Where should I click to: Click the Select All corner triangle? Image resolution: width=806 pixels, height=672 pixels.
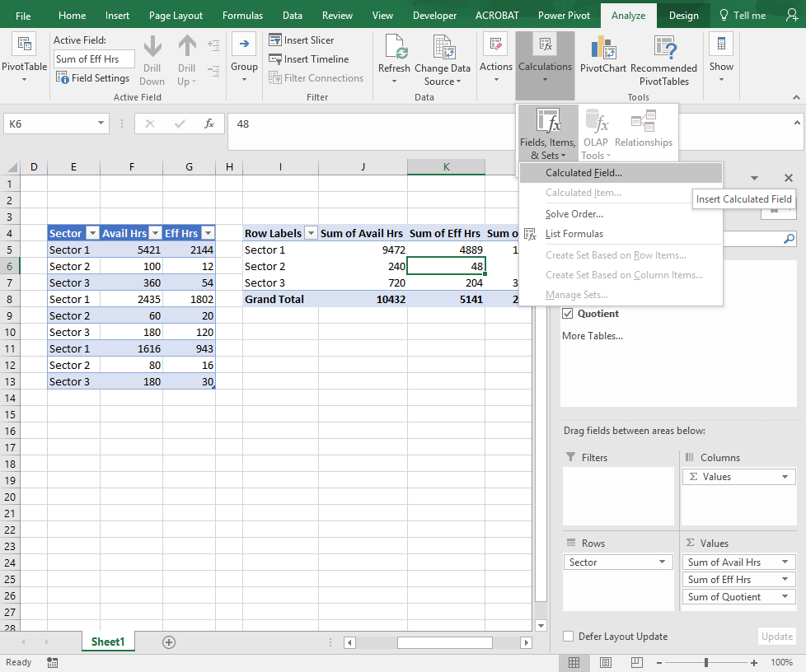pyautogui.click(x=12, y=167)
